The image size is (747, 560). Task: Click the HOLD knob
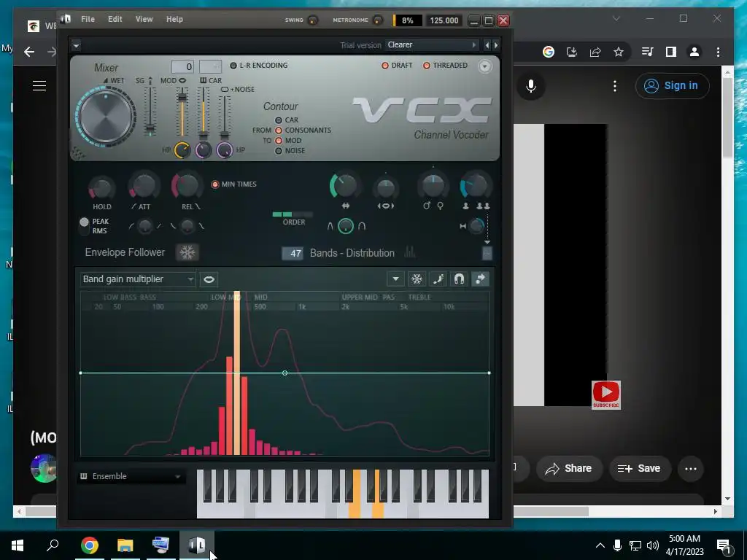101,189
